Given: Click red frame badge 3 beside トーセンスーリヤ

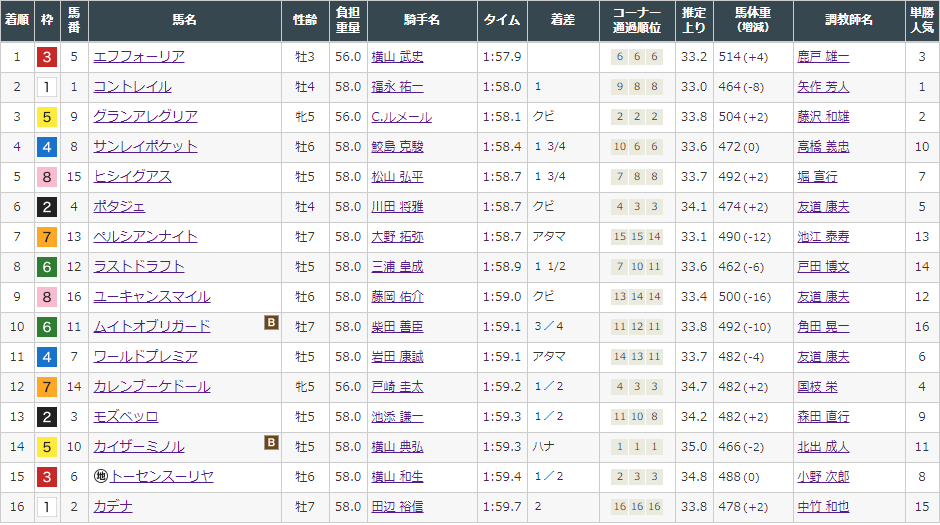Looking at the screenshot, I should pos(47,477).
